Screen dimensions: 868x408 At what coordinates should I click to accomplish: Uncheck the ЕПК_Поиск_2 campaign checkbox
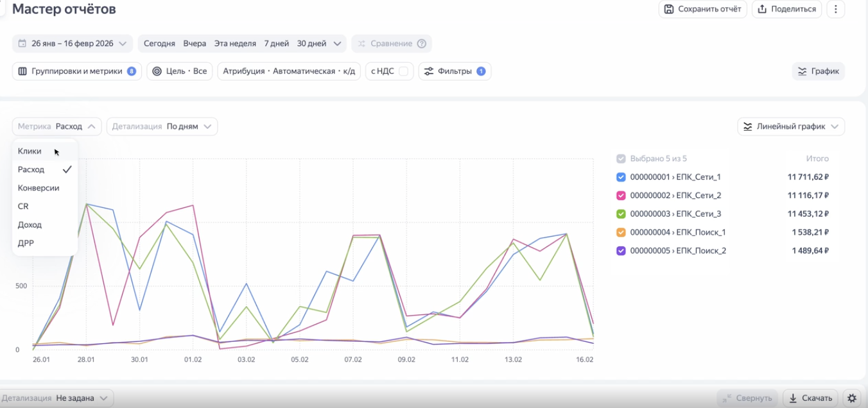(x=621, y=251)
